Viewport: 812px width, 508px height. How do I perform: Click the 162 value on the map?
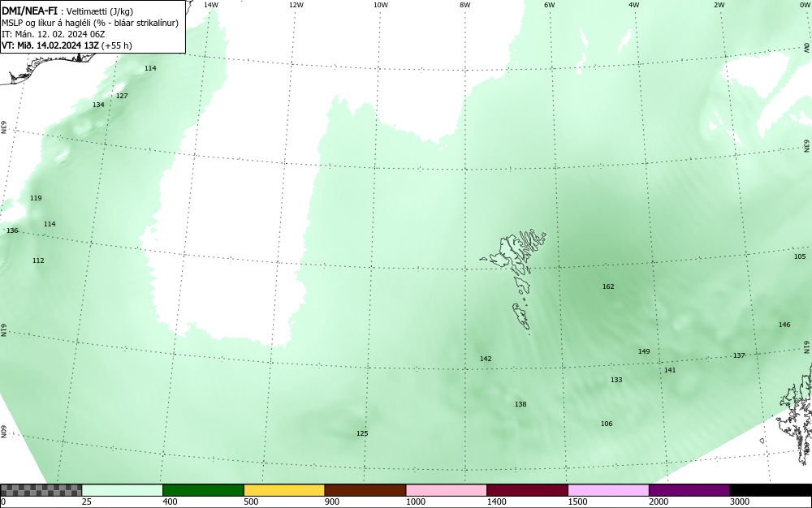pos(608,286)
